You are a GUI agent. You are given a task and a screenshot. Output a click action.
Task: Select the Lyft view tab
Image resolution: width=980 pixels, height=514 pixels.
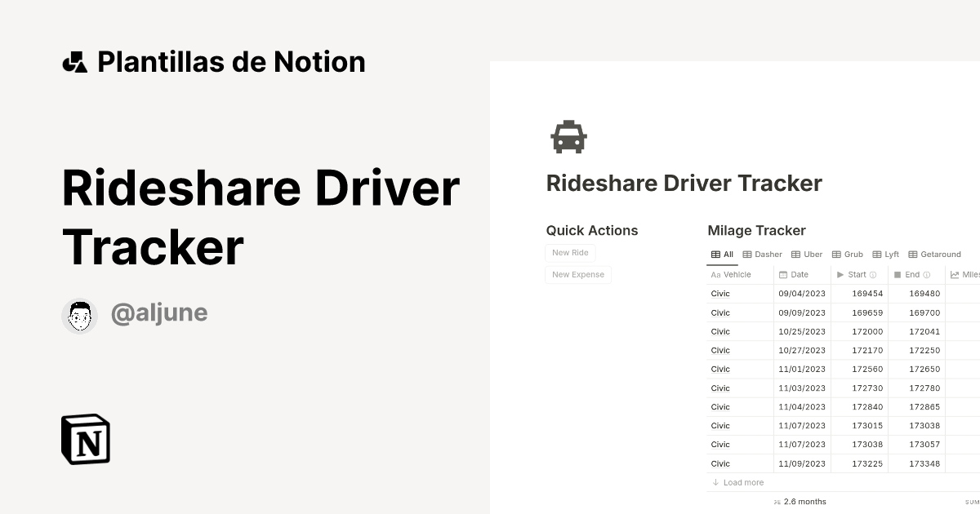(886, 254)
